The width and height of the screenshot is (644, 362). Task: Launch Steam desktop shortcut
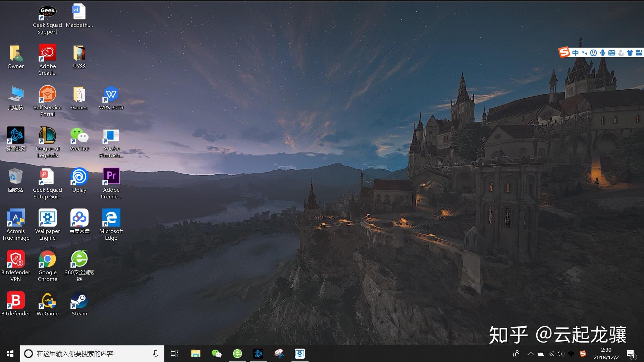click(79, 305)
